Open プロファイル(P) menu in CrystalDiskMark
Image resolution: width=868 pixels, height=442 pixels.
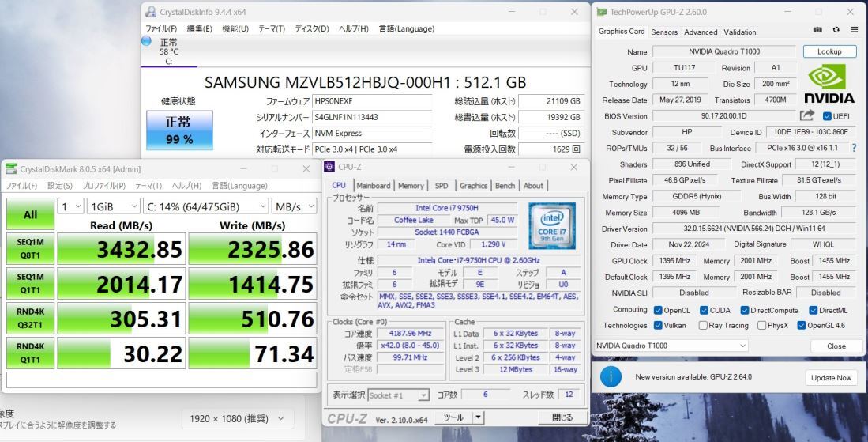103,186
